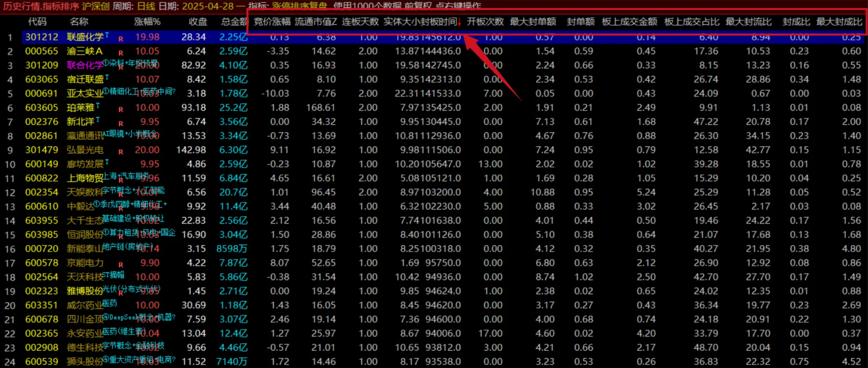Click the R marker beside 联盛化学
This screenshot has height=368, width=868.
(x=120, y=39)
